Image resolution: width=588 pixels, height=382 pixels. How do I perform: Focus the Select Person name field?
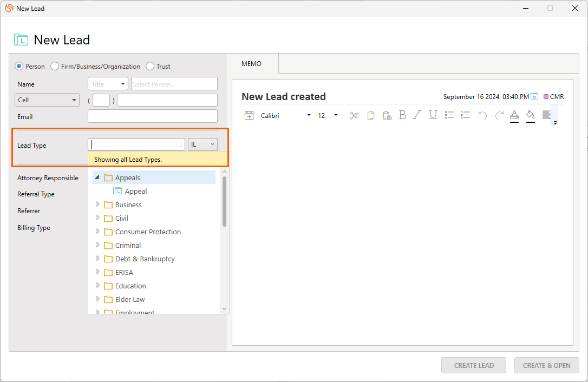(174, 84)
